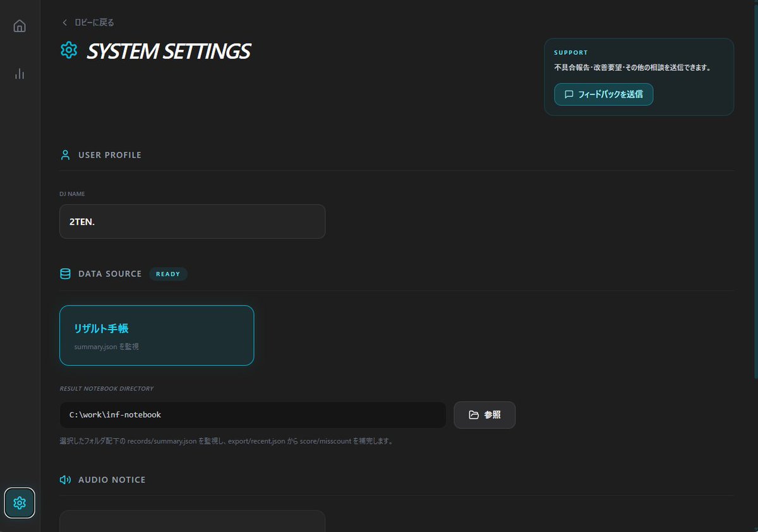Go back via ロビーに戻る link
This screenshot has height=532, width=758.
pyautogui.click(x=88, y=23)
